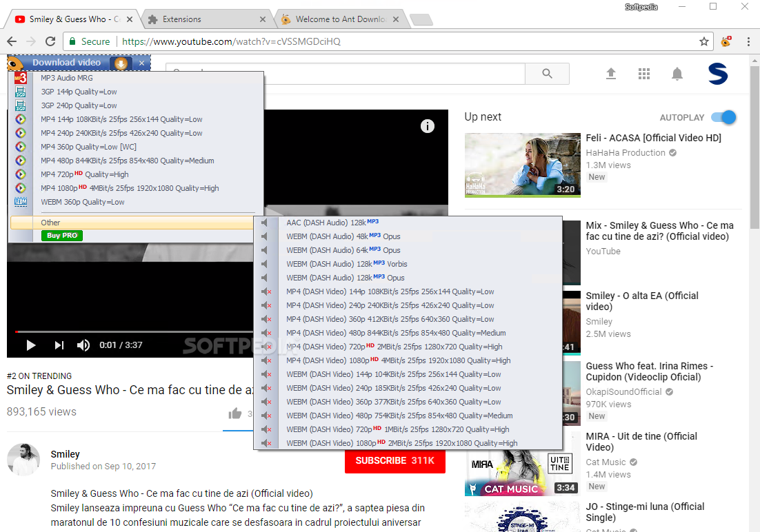The image size is (760, 532).
Task: Open the Smiley channel name link
Action: [x=65, y=454]
